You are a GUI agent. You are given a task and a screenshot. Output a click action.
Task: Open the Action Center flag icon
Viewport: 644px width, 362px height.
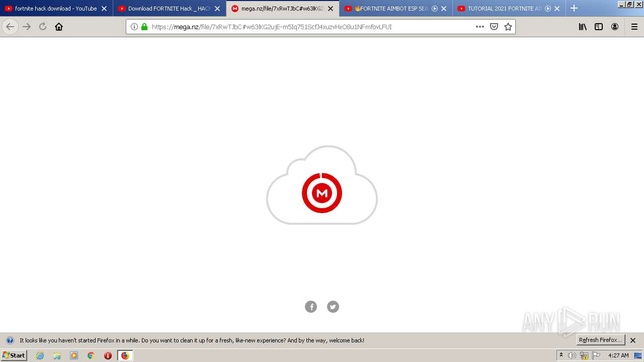(x=596, y=355)
